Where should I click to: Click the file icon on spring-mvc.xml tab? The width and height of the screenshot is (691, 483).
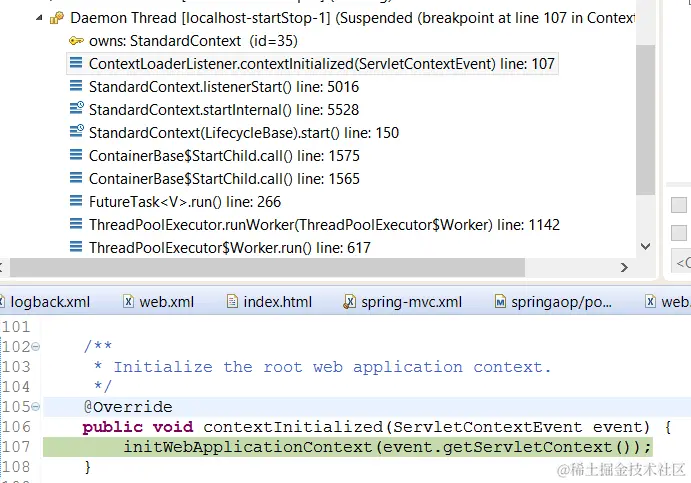(349, 301)
